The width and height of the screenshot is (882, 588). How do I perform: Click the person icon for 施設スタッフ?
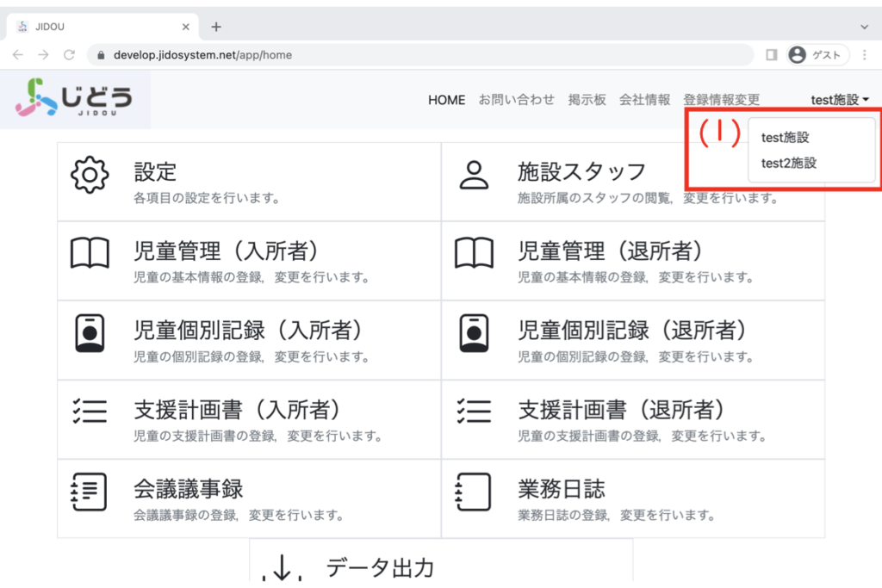(x=473, y=176)
